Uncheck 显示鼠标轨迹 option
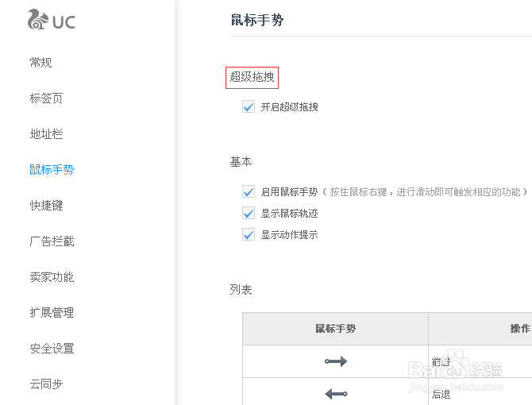532x405 pixels. point(249,214)
